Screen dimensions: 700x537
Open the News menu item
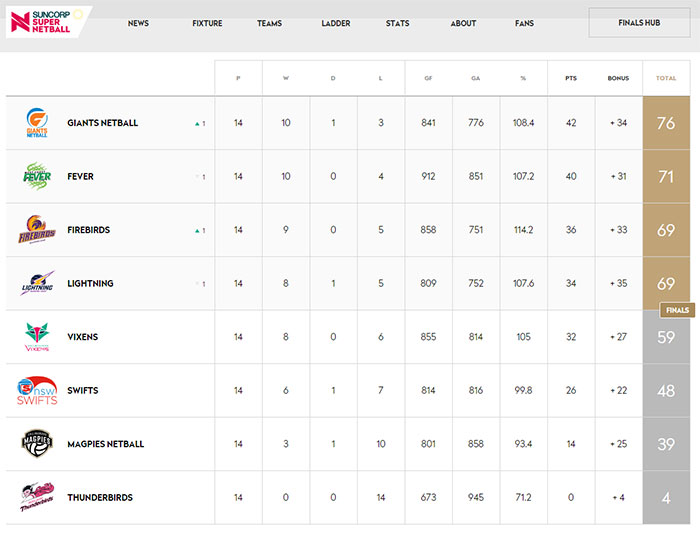click(138, 23)
